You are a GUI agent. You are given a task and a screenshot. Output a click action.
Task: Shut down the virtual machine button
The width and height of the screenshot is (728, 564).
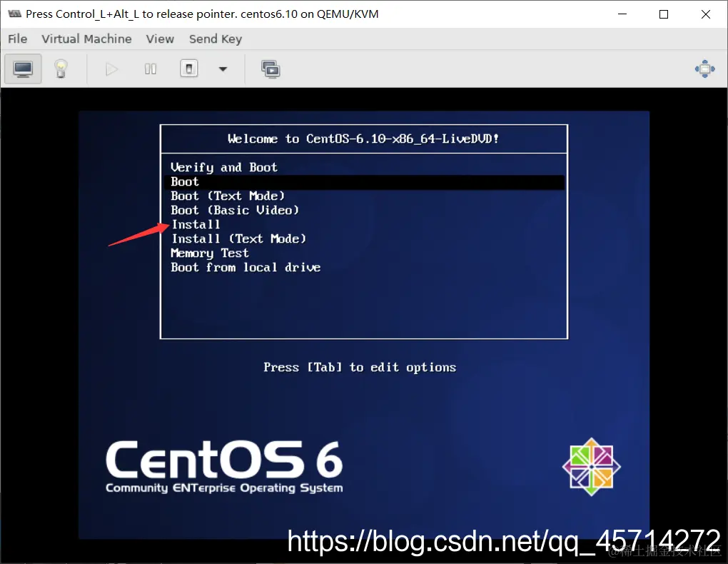[x=189, y=69]
